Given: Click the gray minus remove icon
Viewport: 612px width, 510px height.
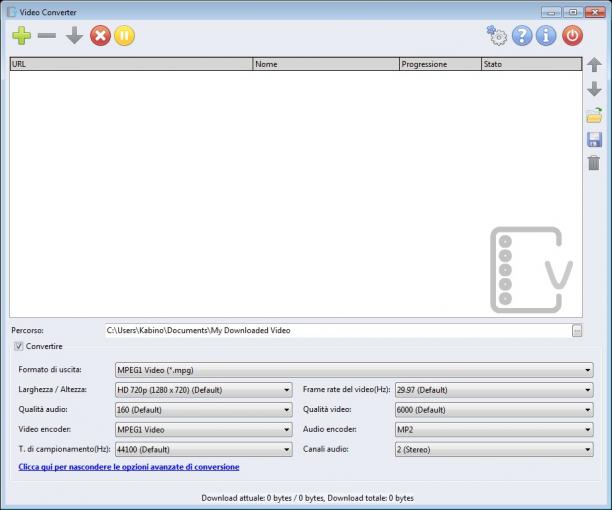Looking at the screenshot, I should point(47,36).
